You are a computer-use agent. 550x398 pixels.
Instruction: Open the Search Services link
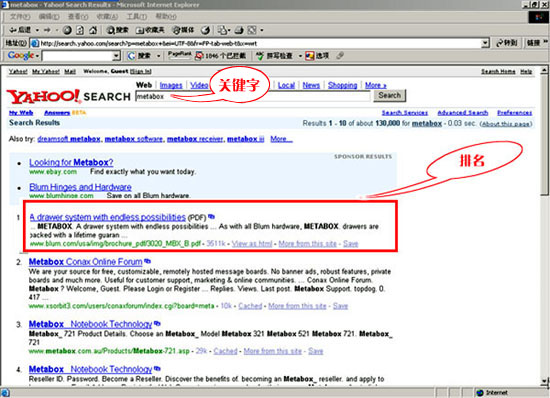click(x=405, y=113)
